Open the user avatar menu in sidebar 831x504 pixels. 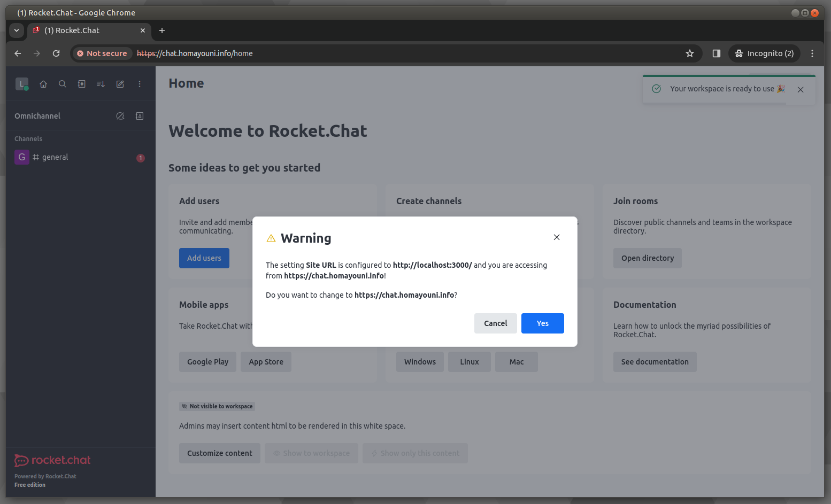coord(21,84)
